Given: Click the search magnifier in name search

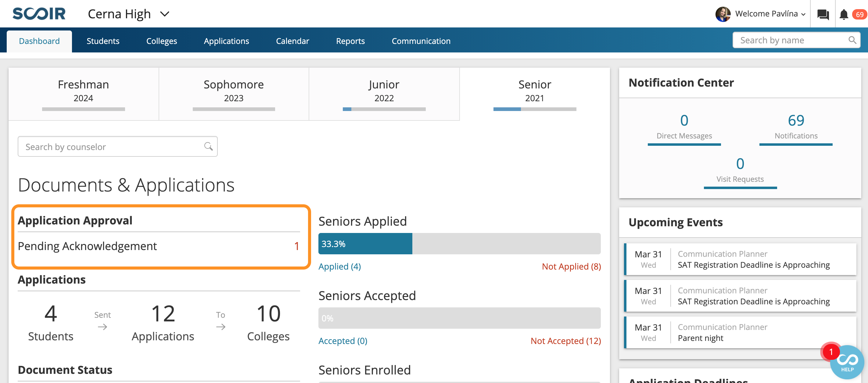Looking at the screenshot, I should pyautogui.click(x=852, y=40).
